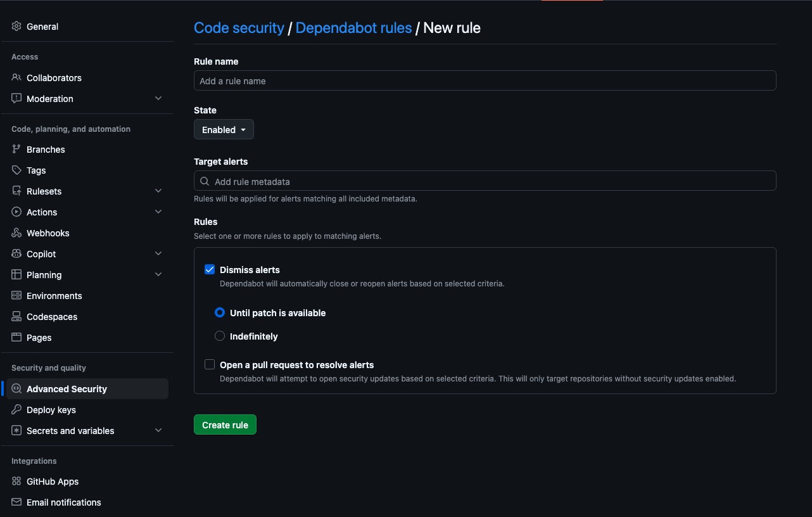The image size is (812, 517).
Task: Click the search icon in Target alerts
Action: pyautogui.click(x=205, y=181)
